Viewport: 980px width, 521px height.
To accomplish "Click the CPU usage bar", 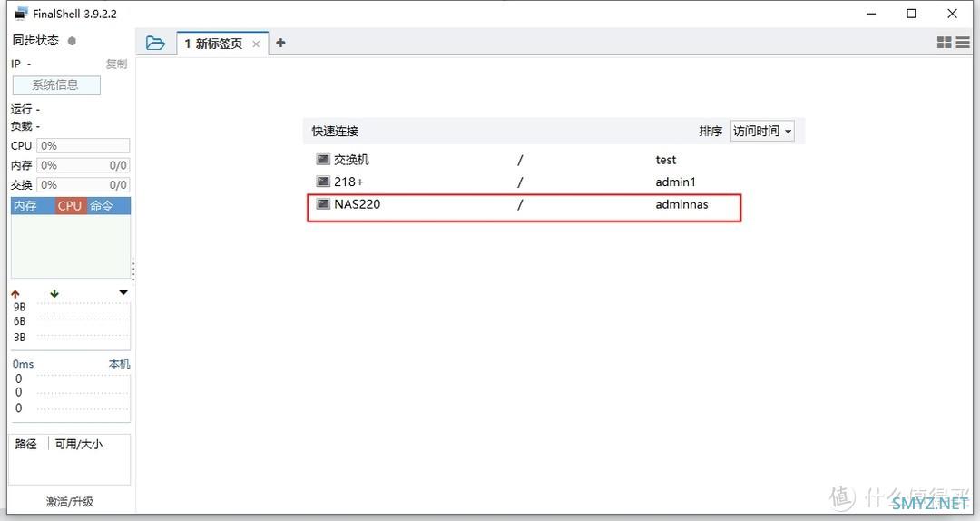I will [83, 146].
